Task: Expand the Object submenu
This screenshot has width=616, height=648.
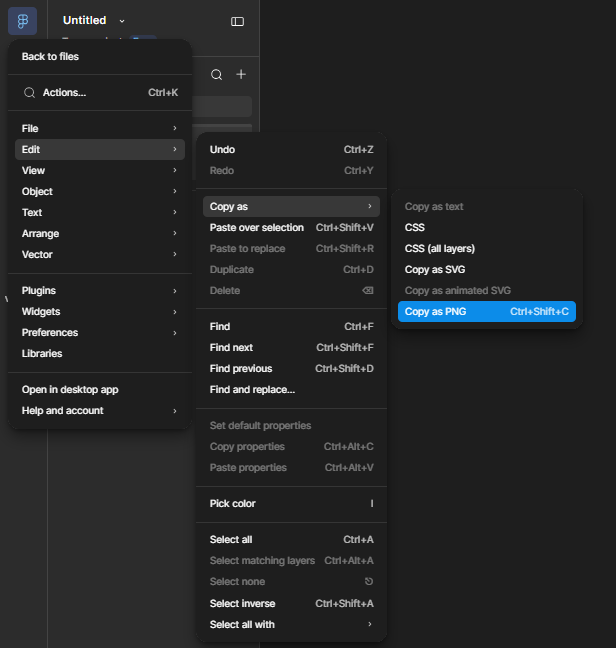Action: click(100, 192)
